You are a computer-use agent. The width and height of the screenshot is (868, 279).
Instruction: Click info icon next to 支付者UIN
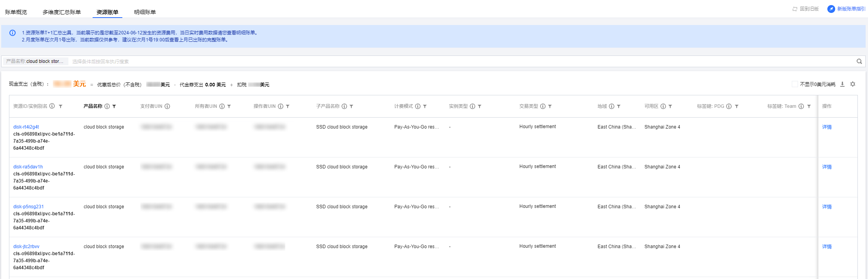167,106
